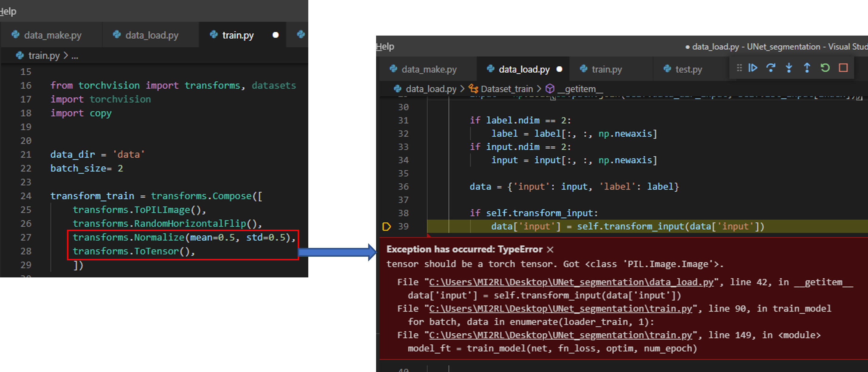The width and height of the screenshot is (868, 372).
Task: Restart the debugging session
Action: coord(825,68)
